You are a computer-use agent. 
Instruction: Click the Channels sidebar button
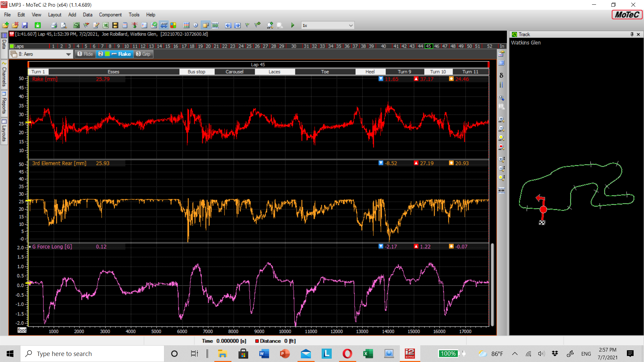pyautogui.click(x=4, y=74)
